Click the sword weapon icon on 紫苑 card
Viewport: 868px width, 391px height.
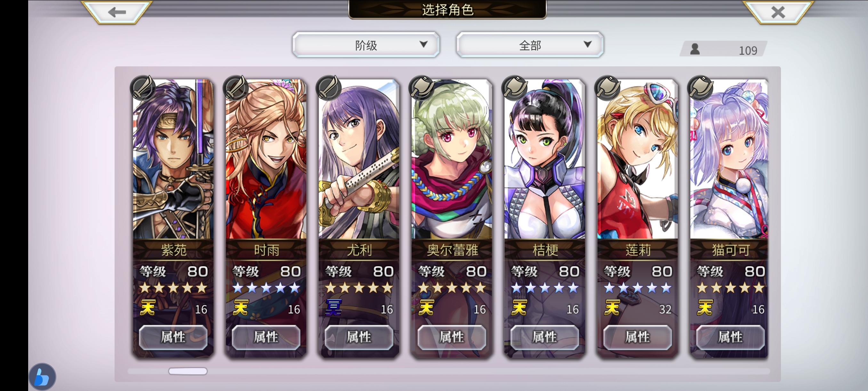pos(142,88)
